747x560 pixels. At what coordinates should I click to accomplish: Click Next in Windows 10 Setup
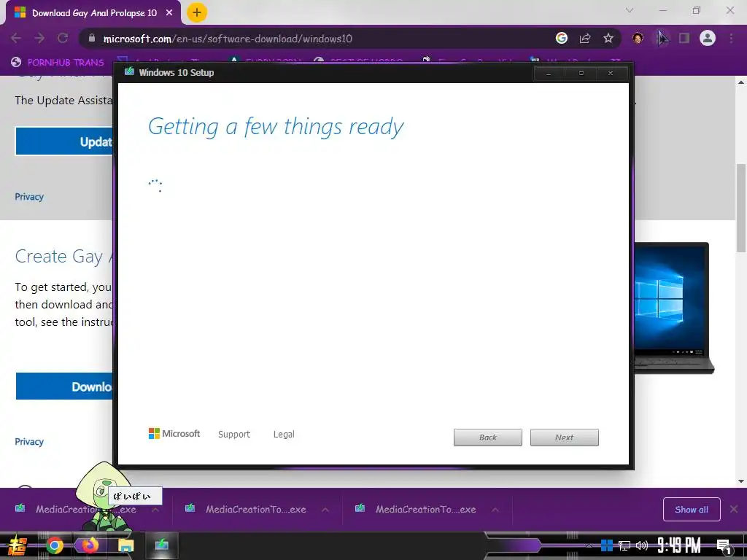(x=565, y=437)
